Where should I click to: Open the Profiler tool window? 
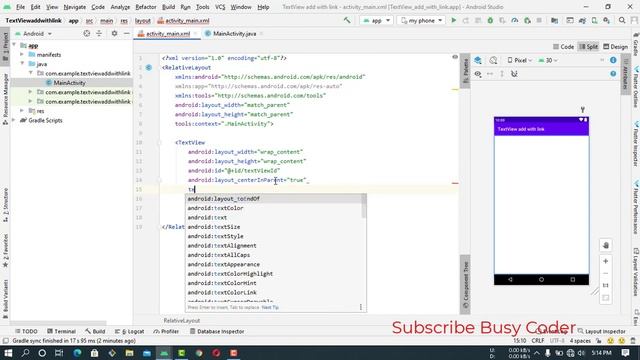tap(166, 331)
